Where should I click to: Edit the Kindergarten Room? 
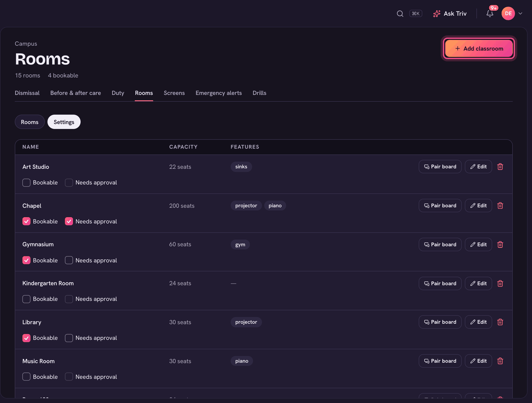(x=478, y=283)
